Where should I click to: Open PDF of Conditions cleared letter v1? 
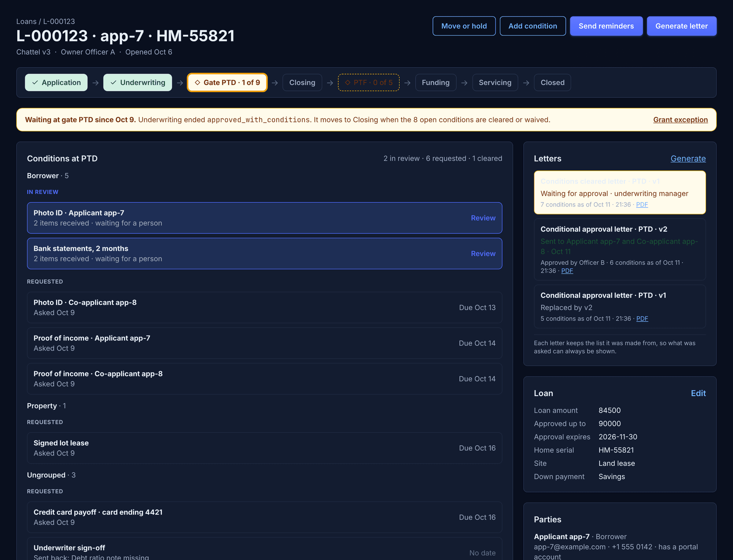click(642, 205)
